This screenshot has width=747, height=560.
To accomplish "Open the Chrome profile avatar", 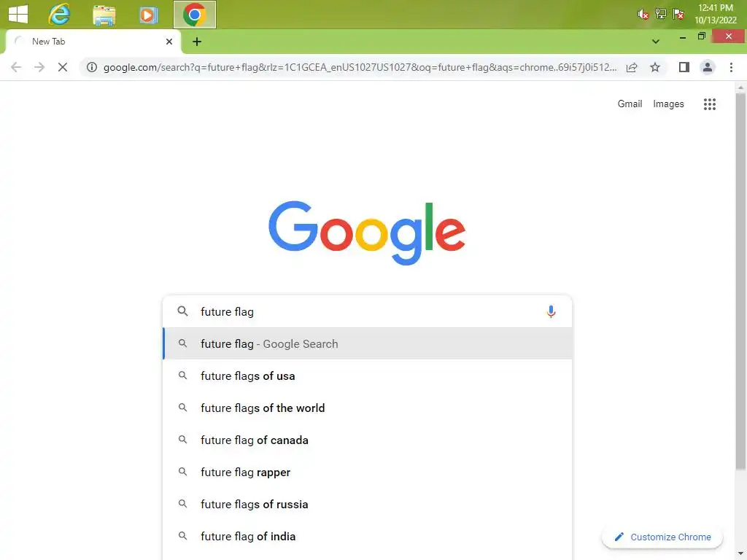I will [x=708, y=67].
